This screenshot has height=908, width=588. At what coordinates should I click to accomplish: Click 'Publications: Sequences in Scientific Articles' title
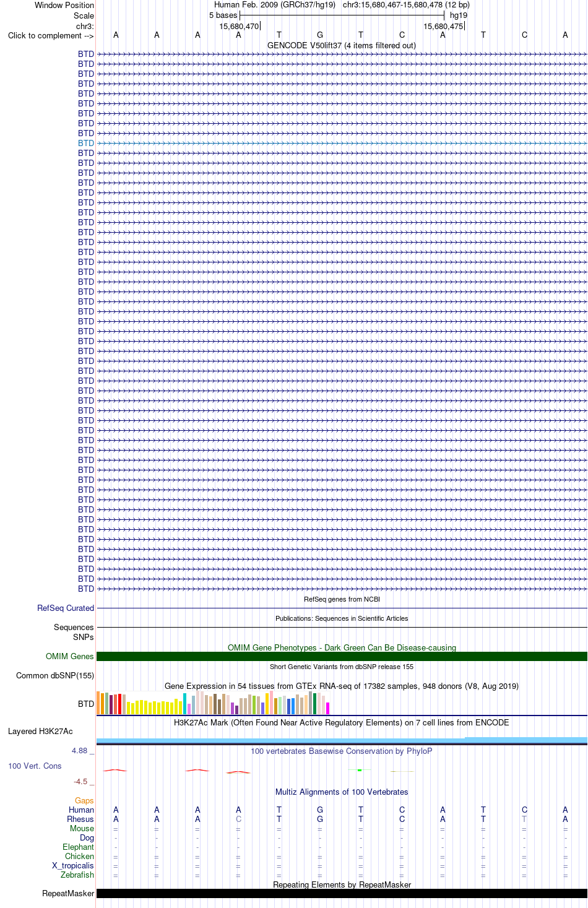point(342,618)
